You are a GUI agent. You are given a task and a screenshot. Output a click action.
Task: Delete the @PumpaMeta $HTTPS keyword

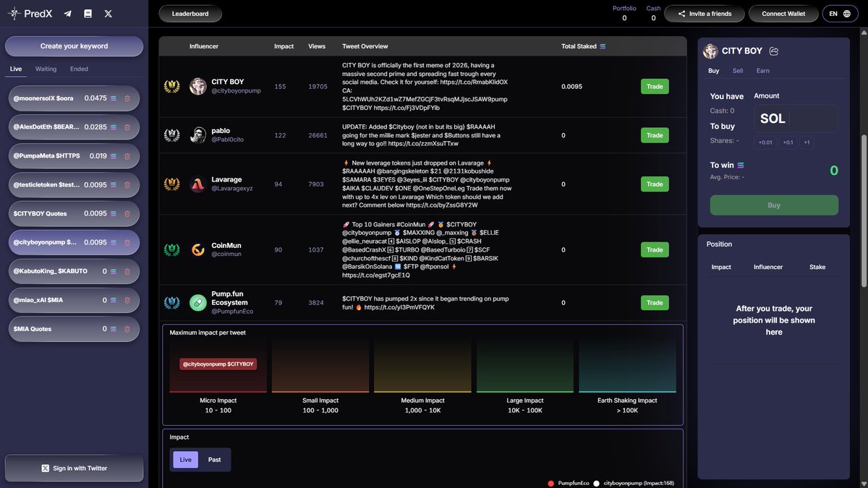pyautogui.click(x=127, y=155)
